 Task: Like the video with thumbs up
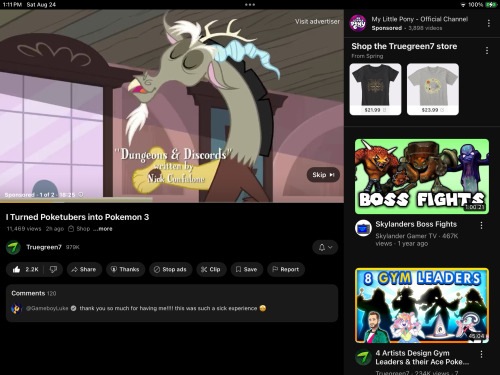click(x=25, y=269)
